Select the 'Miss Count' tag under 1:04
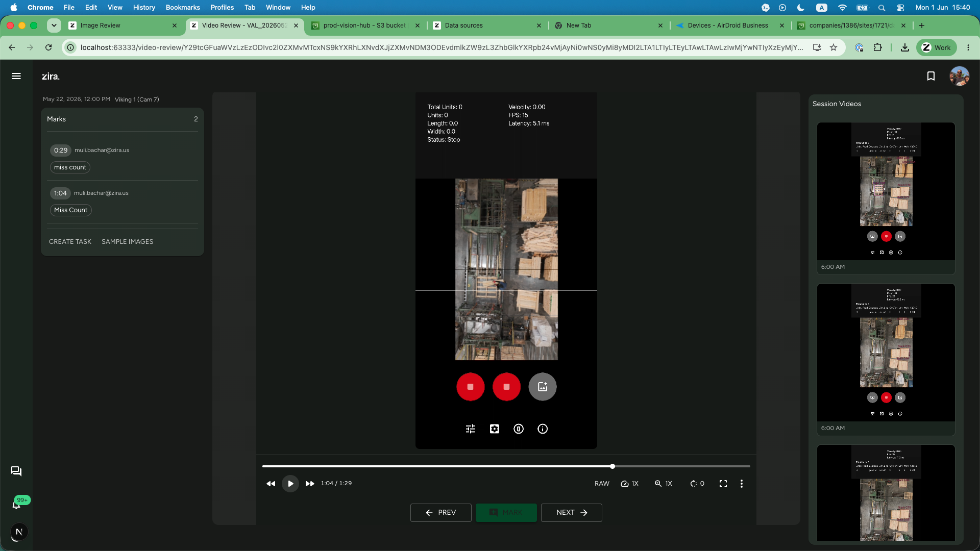Image resolution: width=980 pixels, height=551 pixels. [70, 210]
